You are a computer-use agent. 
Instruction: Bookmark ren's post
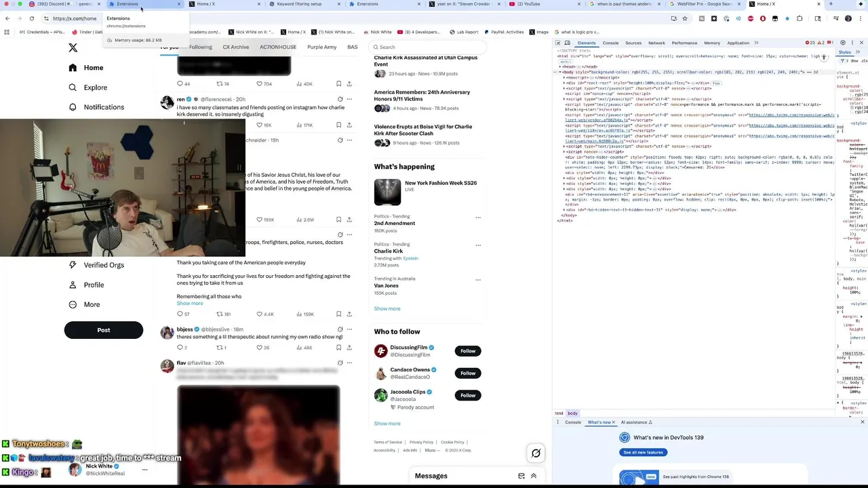[x=338, y=125]
